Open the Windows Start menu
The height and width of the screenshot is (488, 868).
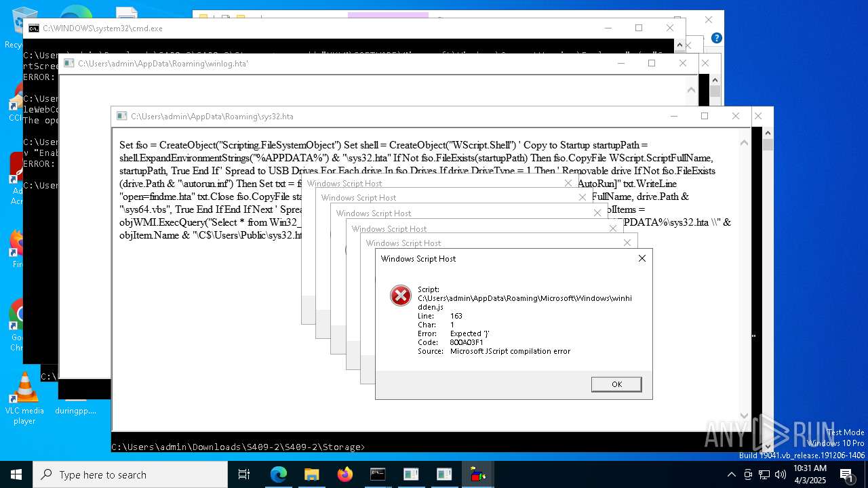(x=16, y=474)
